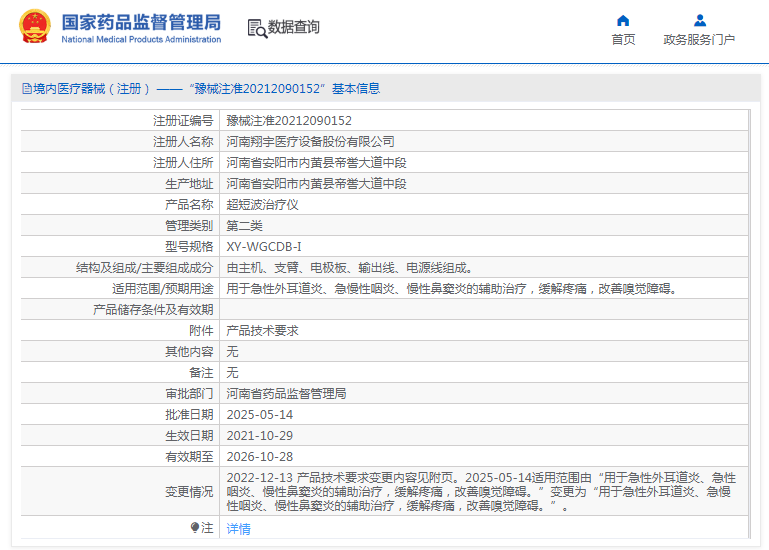The image size is (769, 550).
Task: Select the 适用范围/预期用途 value text
Action: coord(452,289)
